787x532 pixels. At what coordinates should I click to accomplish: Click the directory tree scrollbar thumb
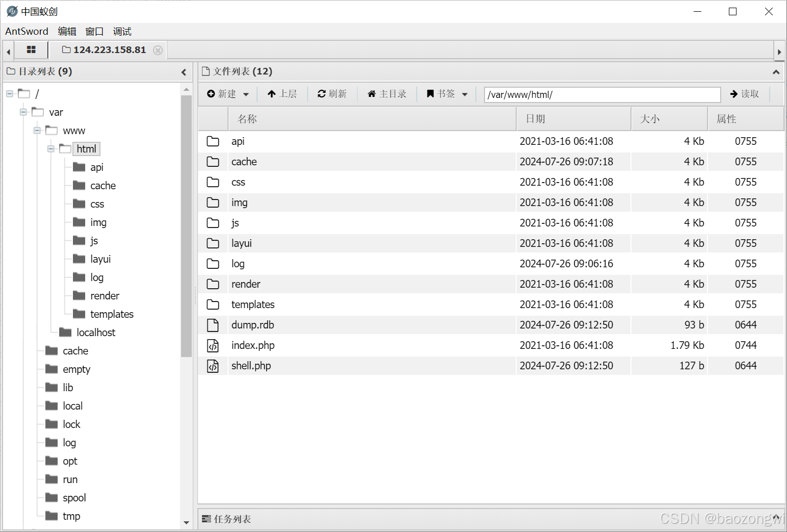pos(186,226)
